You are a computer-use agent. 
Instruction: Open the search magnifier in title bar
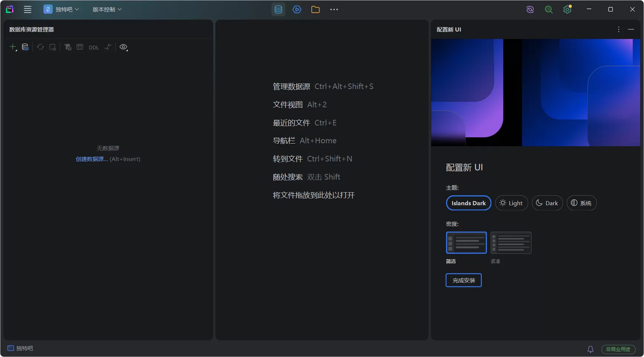549,9
